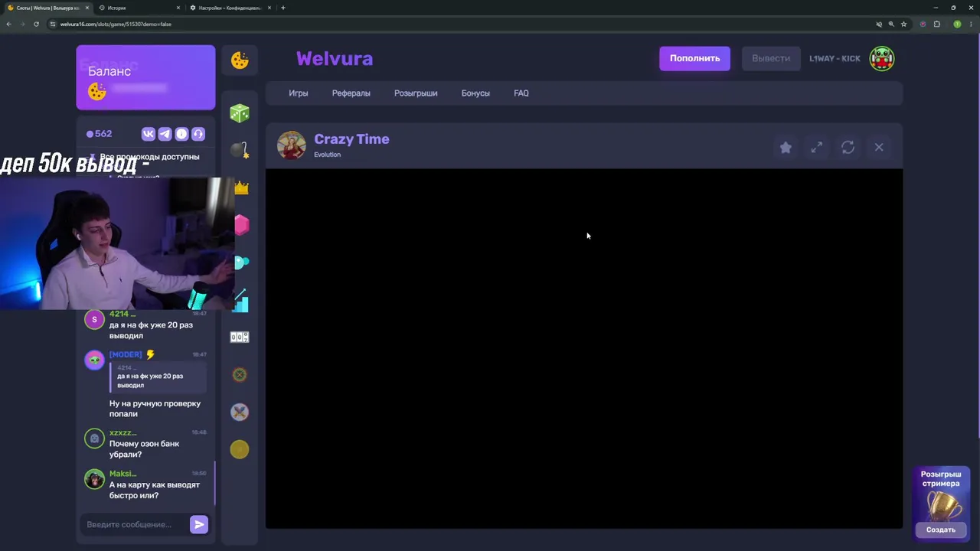Open the pink hexagon game
Viewport: 980px width, 551px height.
[x=241, y=224]
